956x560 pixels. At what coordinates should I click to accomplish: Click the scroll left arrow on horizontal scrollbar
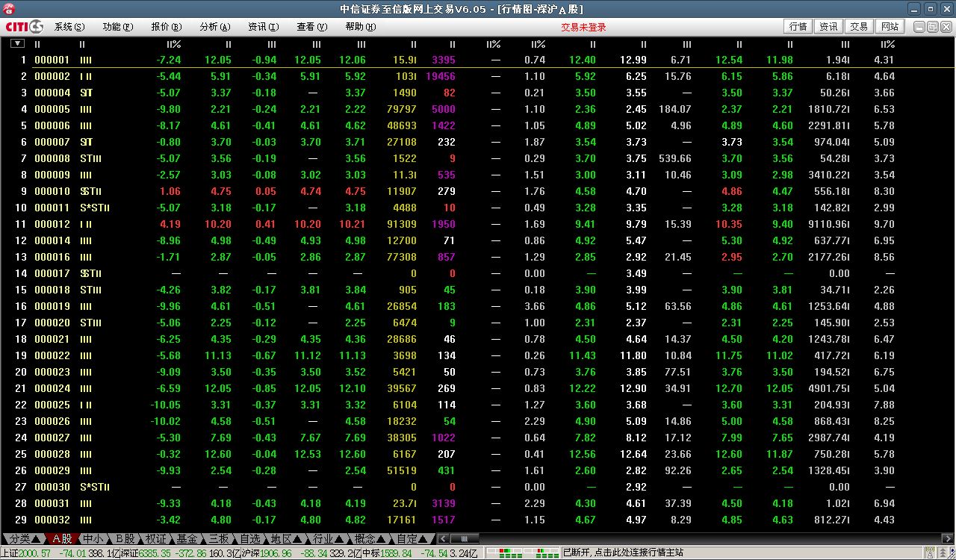pyautogui.click(x=444, y=538)
